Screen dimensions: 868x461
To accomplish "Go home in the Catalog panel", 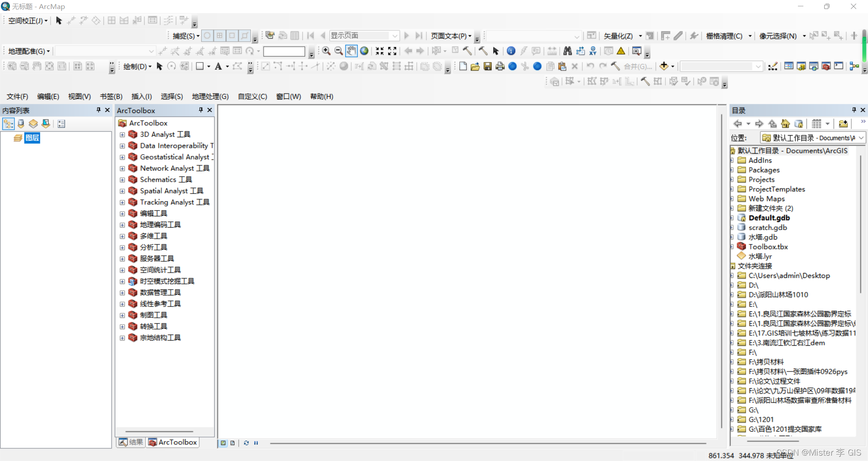I will (785, 124).
